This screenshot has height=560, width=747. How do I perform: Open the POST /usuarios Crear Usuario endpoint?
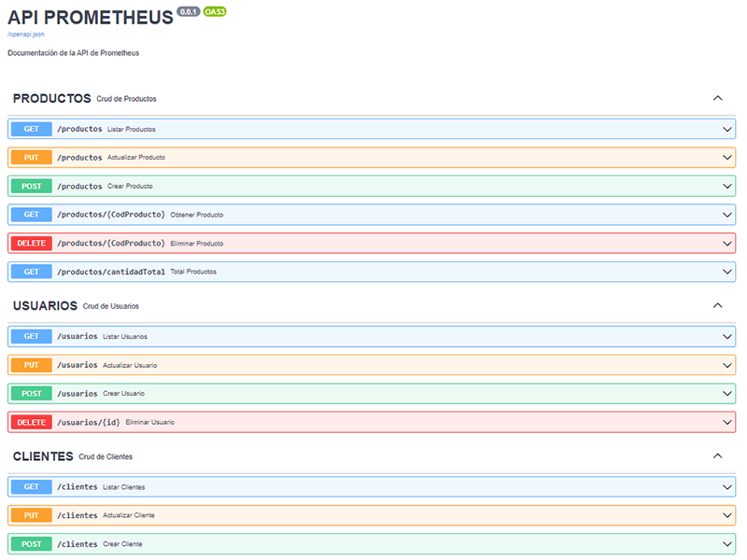77,393
